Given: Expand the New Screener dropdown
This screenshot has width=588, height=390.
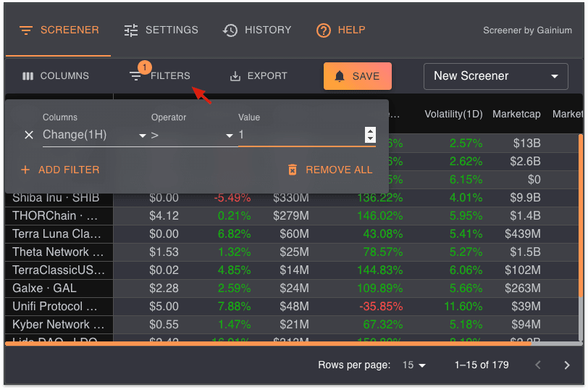Looking at the screenshot, I should coord(496,76).
